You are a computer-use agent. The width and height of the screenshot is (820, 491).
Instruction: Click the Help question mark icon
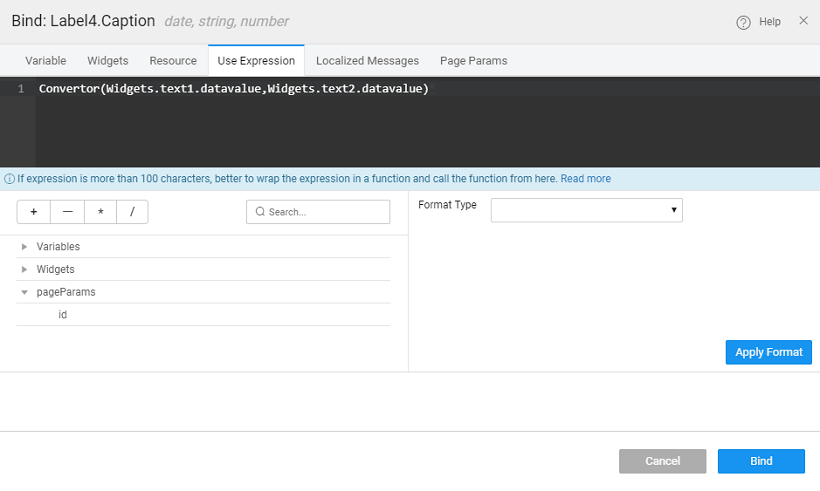coord(743,22)
